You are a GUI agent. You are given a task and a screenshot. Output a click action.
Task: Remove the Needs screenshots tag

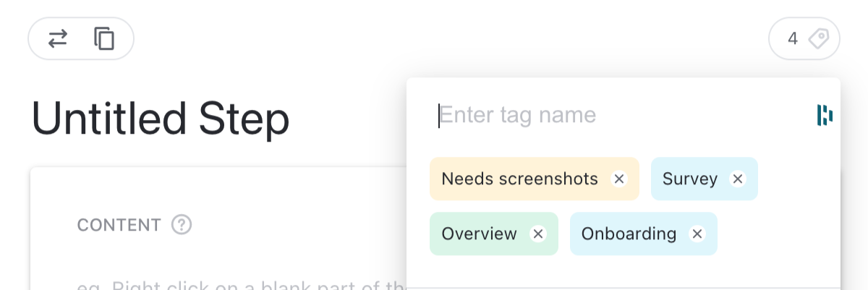(x=618, y=179)
